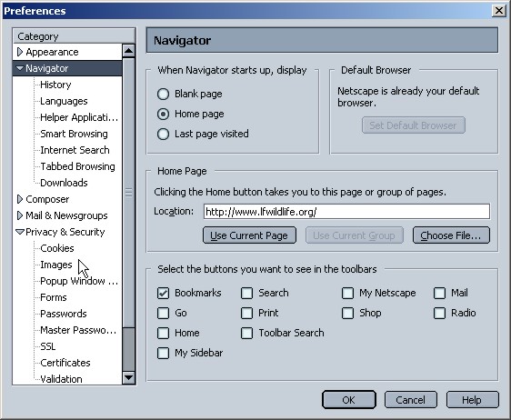511x420 pixels.
Task: Enable the Toolbar Search checkbox
Action: click(246, 333)
